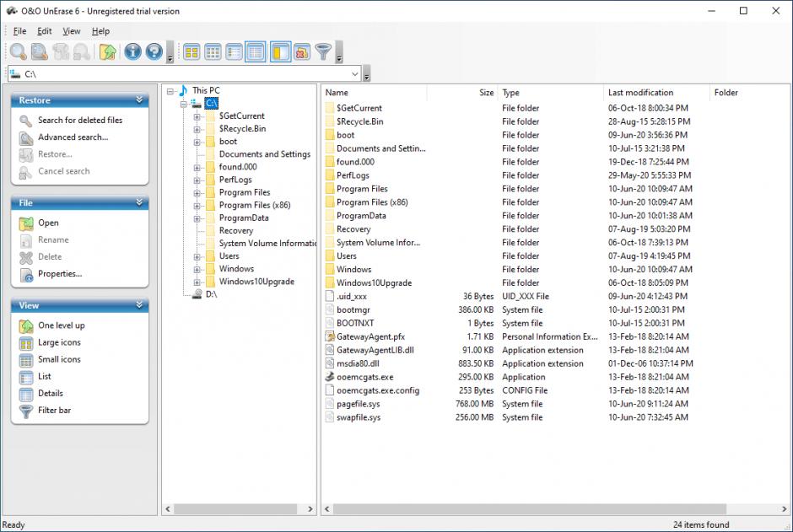
Task: Click the folder with red X toolbar icon
Action: pos(302,51)
